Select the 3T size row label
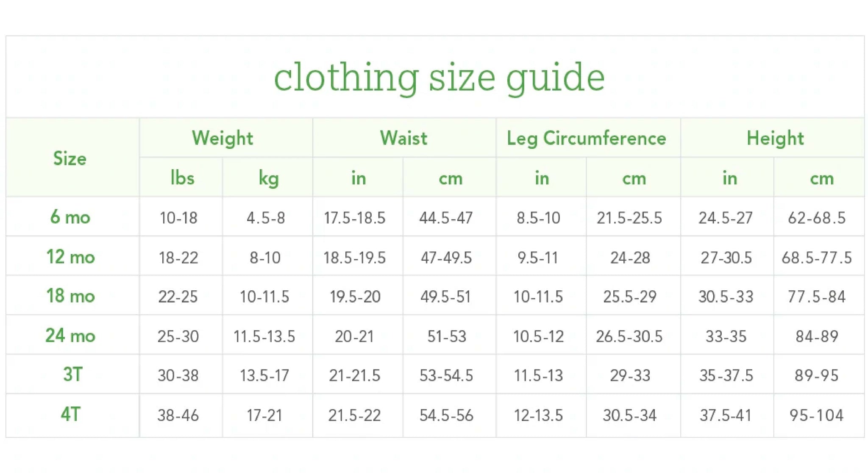The width and height of the screenshot is (868, 473). point(72,375)
